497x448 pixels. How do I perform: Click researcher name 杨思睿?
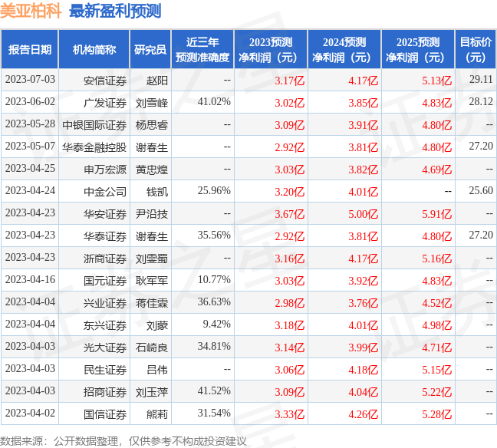pos(152,125)
